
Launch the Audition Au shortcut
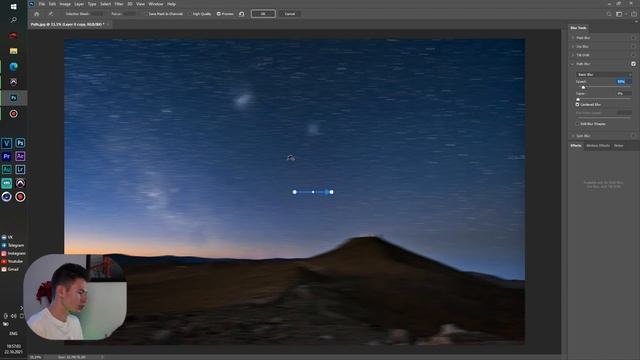point(7,169)
